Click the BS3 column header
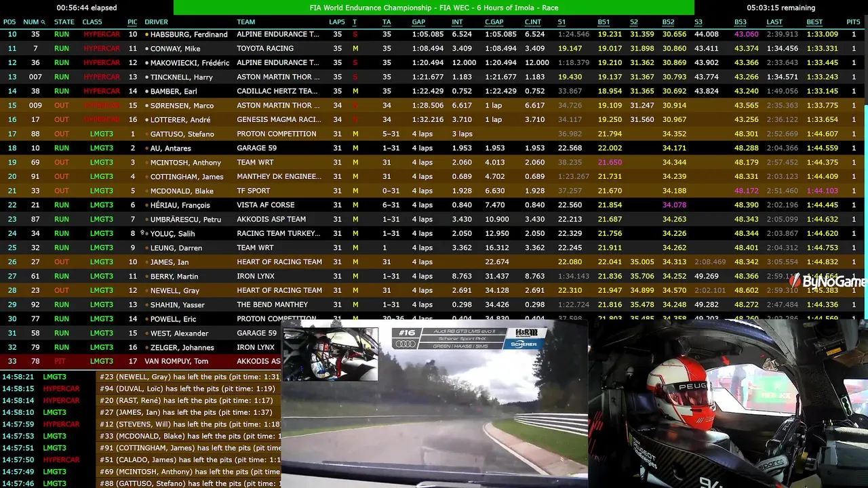The height and width of the screenshot is (488, 868). click(741, 22)
